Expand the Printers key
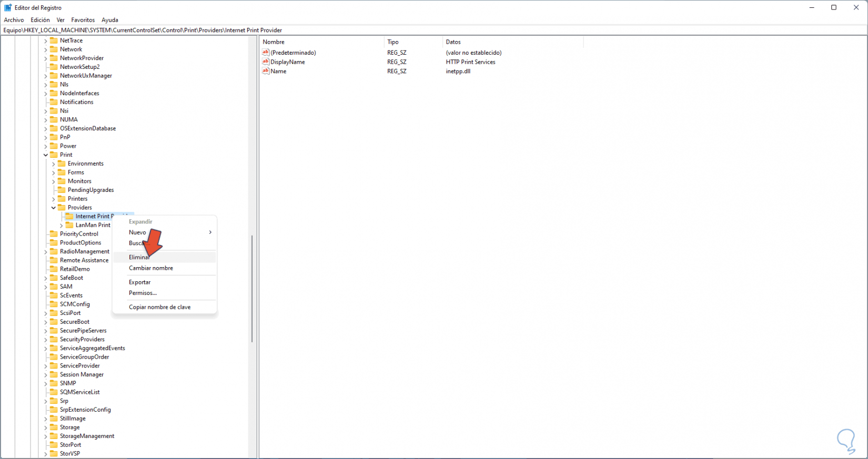Viewport: 868px width, 459px height. pyautogui.click(x=54, y=199)
